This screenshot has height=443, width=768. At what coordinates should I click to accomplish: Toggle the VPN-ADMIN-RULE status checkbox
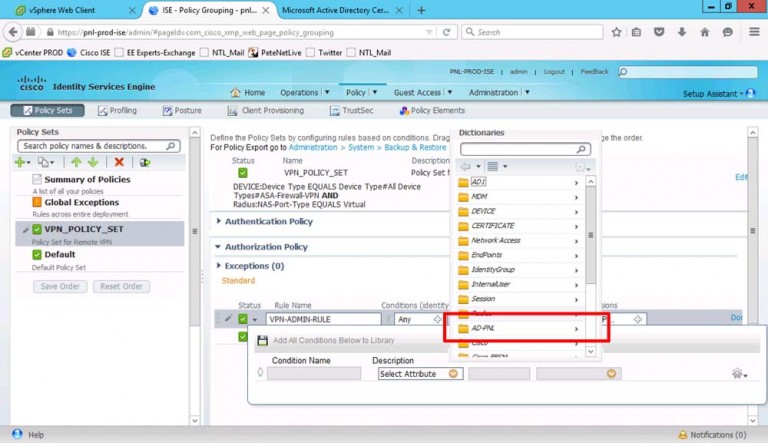pos(242,319)
